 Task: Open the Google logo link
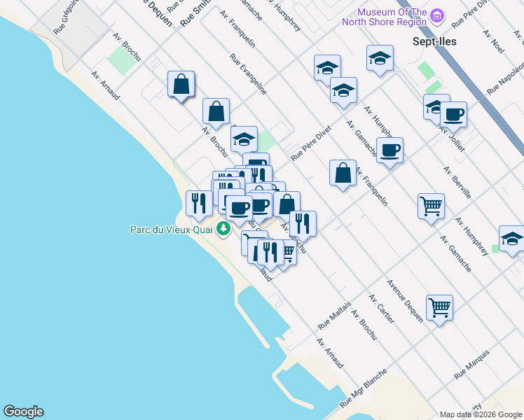click(x=23, y=412)
